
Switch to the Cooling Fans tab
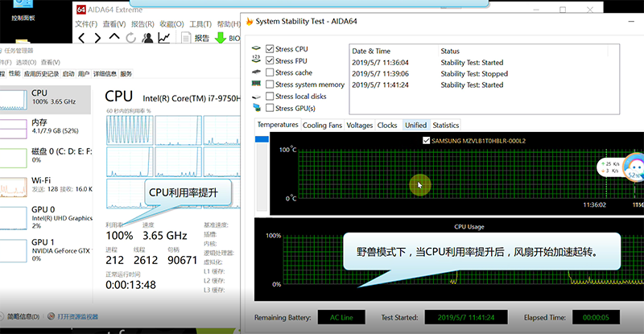[x=323, y=125]
